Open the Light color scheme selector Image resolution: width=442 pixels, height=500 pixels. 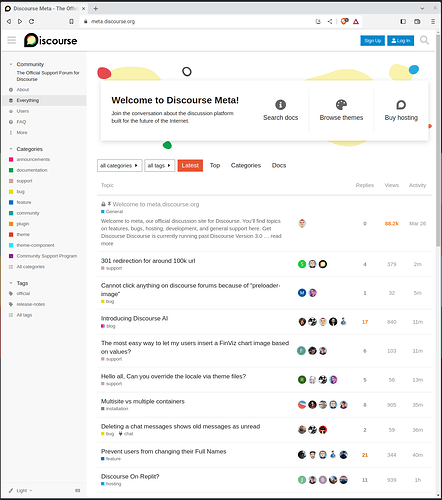click(x=21, y=490)
